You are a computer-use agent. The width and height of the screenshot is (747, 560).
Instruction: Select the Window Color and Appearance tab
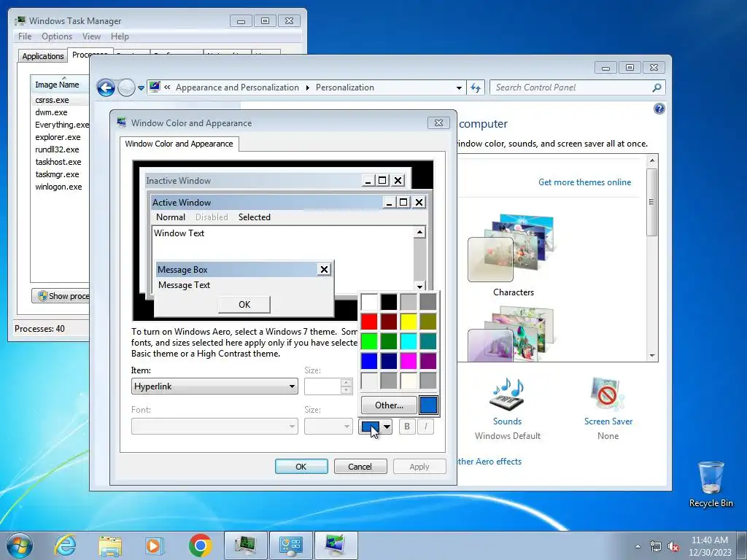click(179, 144)
